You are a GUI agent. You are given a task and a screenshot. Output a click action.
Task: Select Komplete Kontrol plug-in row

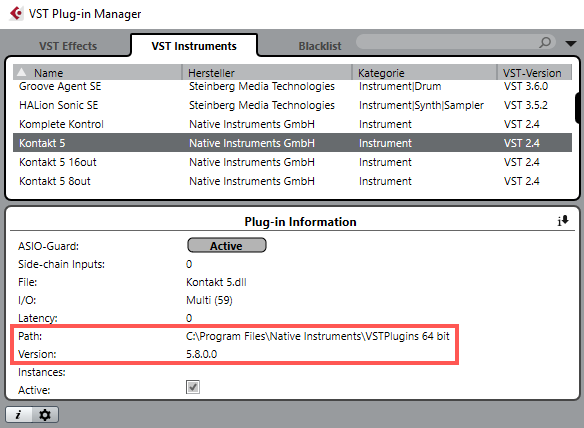coord(292,124)
